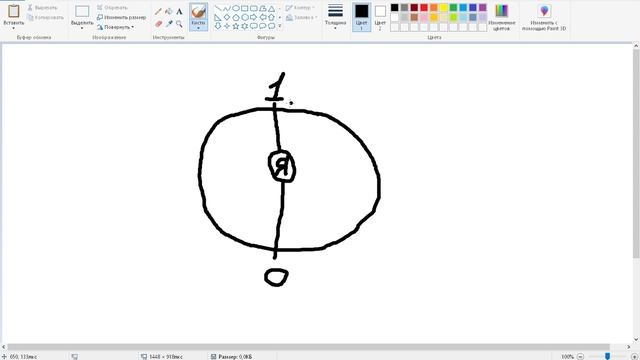Select the Pencil tool

coord(158,12)
